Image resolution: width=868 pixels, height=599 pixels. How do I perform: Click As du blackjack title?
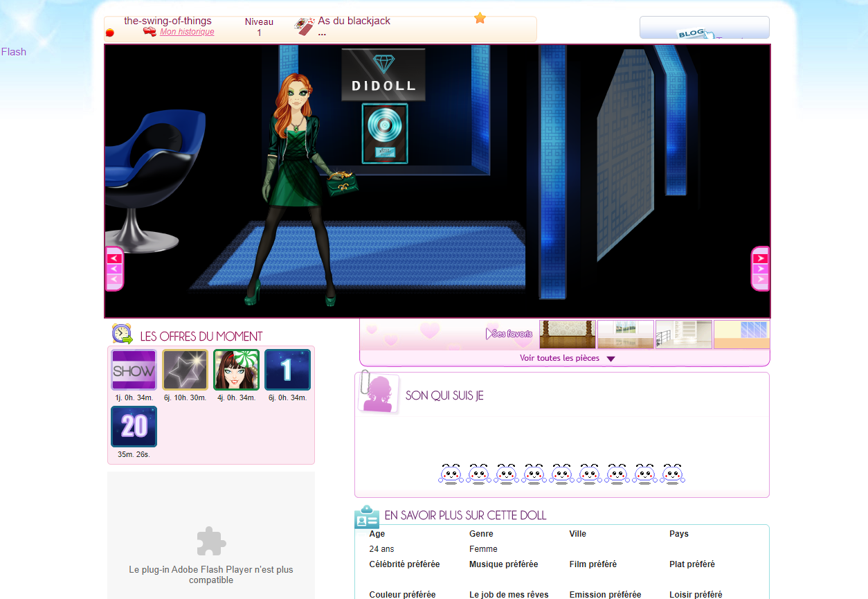coord(354,21)
